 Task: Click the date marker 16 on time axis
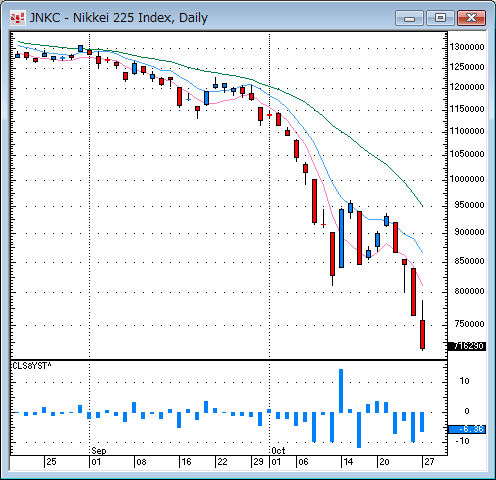tap(186, 462)
